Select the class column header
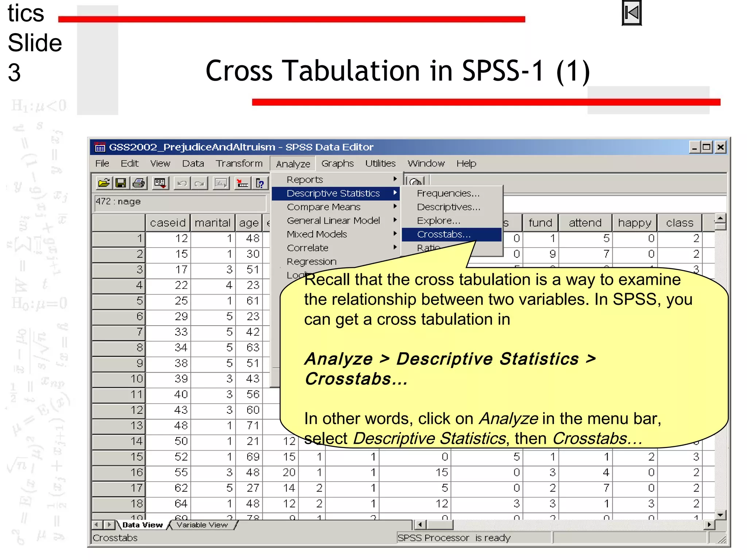The image size is (747, 560). [680, 223]
